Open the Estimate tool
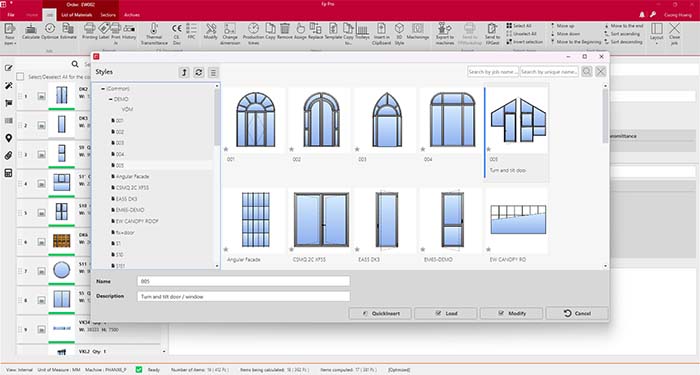This screenshot has width=700, height=375. click(x=68, y=32)
